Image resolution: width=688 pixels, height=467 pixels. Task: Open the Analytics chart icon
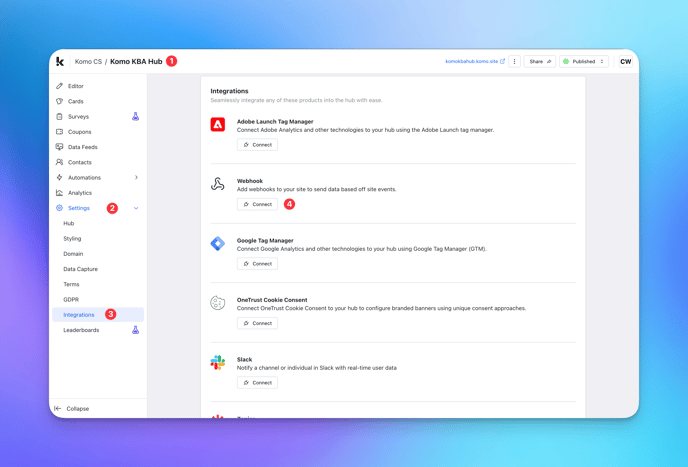pyautogui.click(x=59, y=193)
